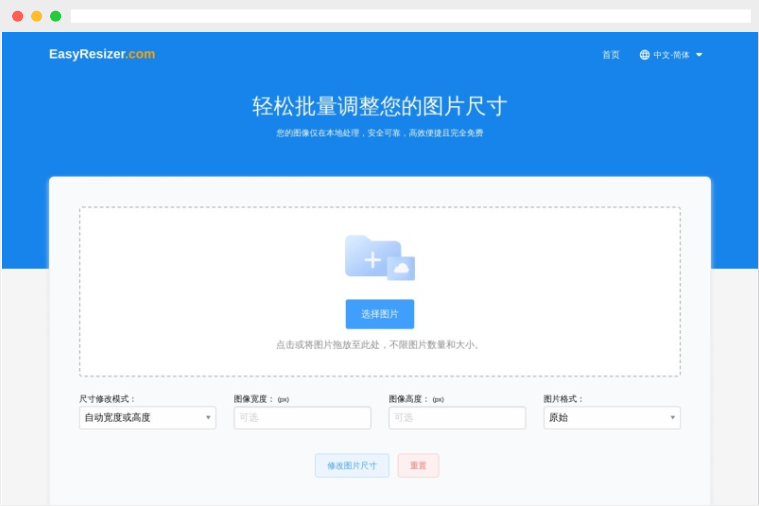759x506 pixels.
Task: Click the EasyResizer.com logo
Action: (102, 54)
